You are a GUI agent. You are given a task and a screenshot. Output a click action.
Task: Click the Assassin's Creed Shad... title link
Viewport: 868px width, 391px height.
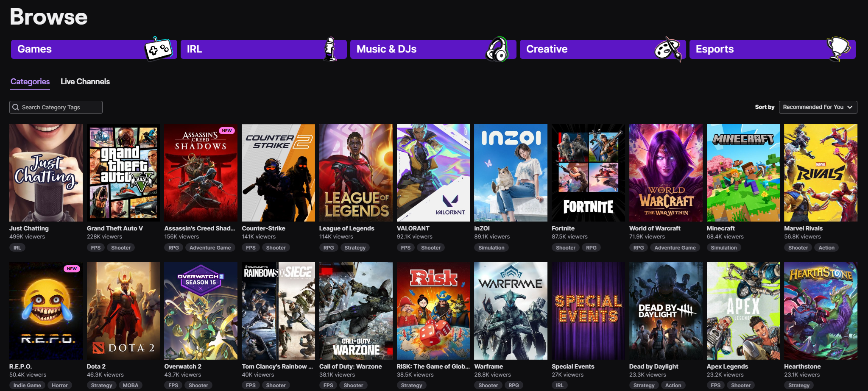coord(200,228)
